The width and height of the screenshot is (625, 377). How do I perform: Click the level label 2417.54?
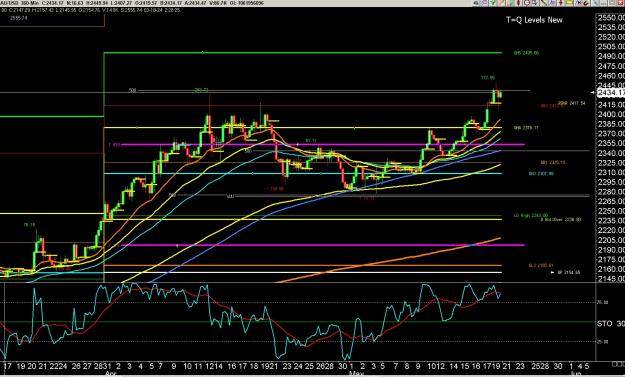coord(572,104)
